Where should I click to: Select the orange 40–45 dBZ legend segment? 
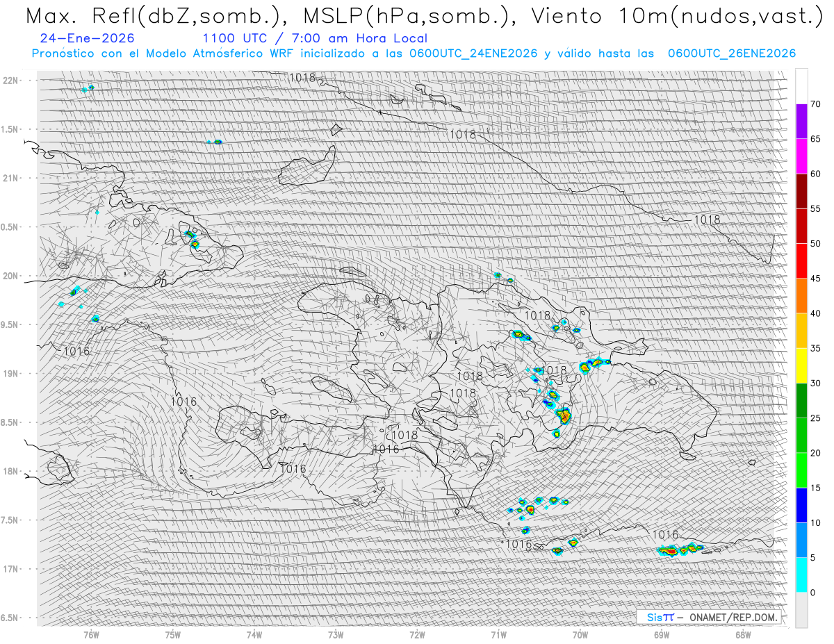(801, 296)
